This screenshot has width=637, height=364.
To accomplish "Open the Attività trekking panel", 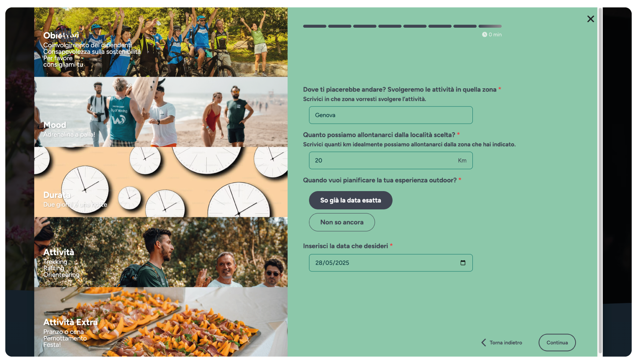I will coord(161,252).
